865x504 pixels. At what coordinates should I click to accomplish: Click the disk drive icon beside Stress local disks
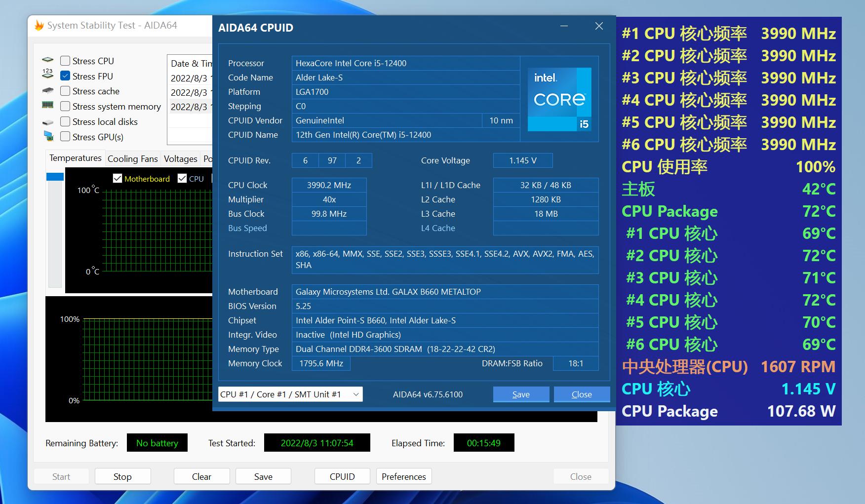tap(48, 122)
